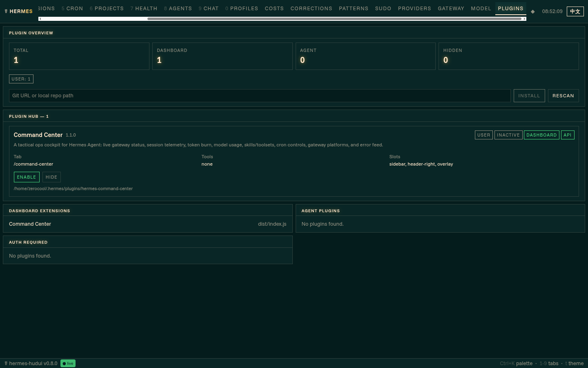Click the Hidden plugins stat card
The image size is (588, 368).
click(x=509, y=56)
